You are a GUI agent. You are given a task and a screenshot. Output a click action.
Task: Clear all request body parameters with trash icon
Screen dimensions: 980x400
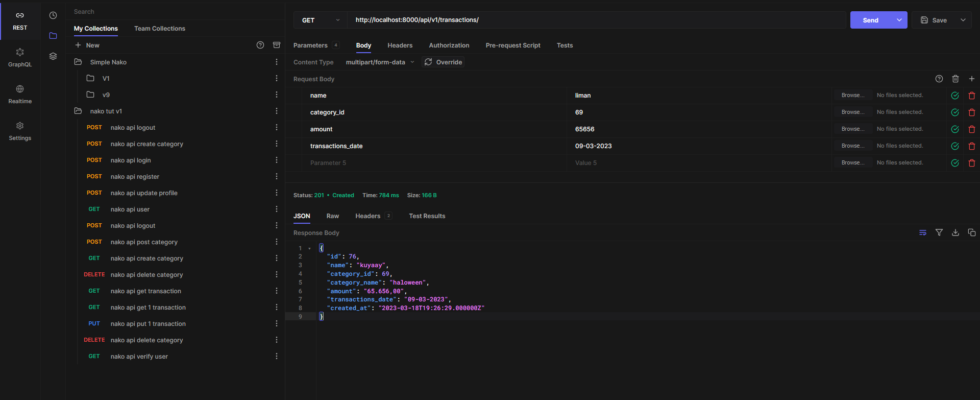955,79
